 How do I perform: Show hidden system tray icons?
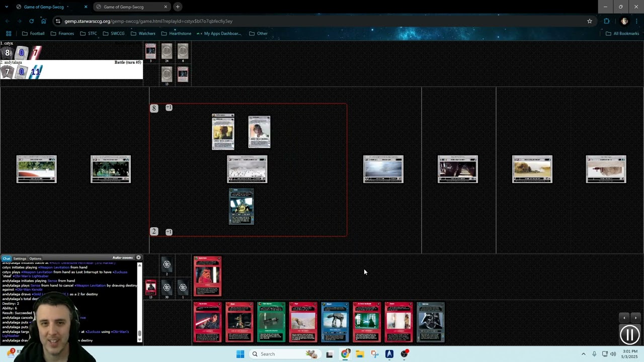click(584, 354)
